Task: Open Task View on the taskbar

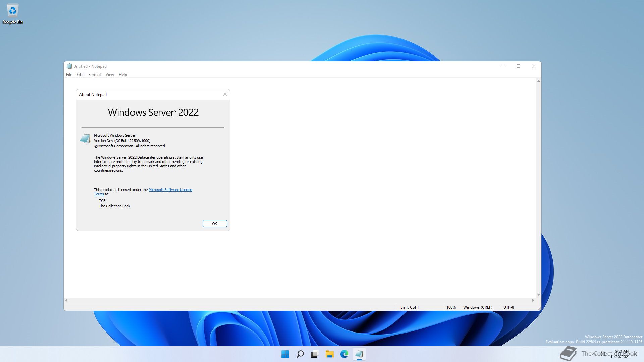Action: click(315, 354)
